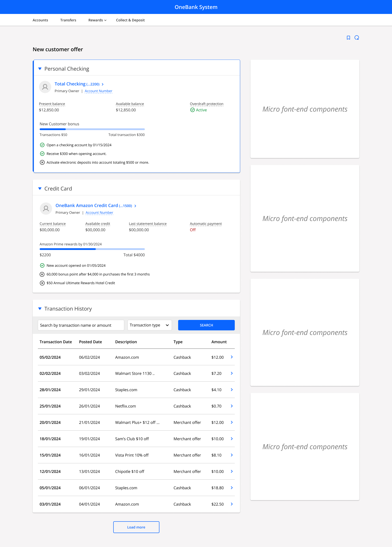Open details arrow for Chipotle $10 off transaction
The height and width of the screenshot is (547, 392).
click(231, 471)
